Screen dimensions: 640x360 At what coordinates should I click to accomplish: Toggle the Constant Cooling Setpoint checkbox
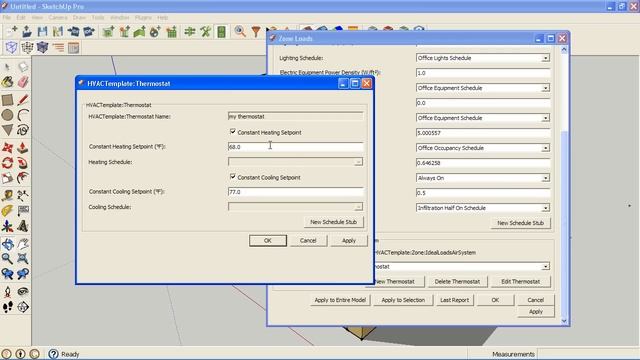233,176
